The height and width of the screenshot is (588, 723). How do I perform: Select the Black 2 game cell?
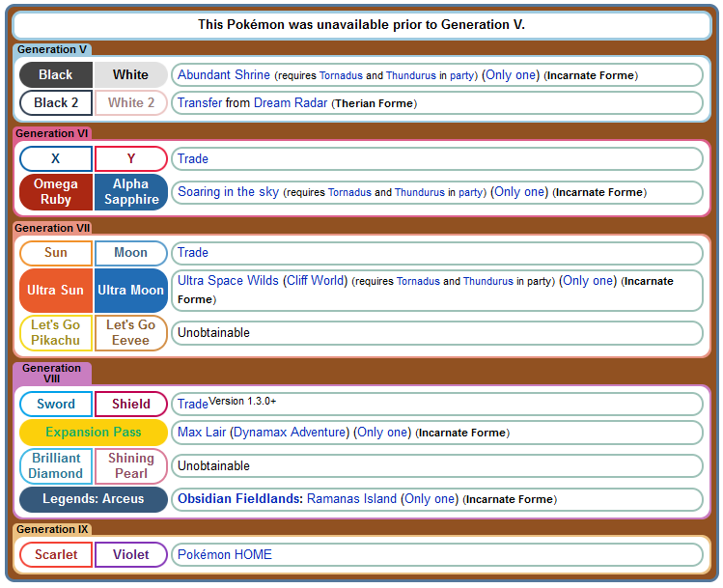[x=56, y=103]
